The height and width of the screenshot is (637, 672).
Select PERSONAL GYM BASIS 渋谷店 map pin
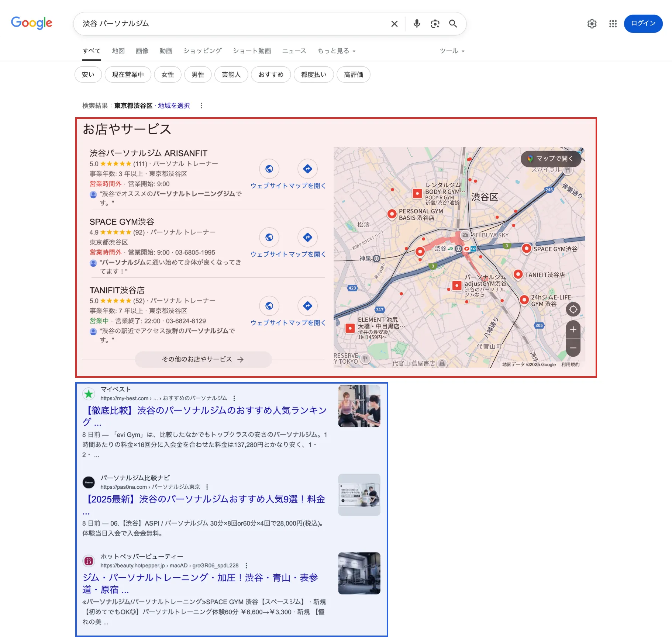click(x=392, y=214)
